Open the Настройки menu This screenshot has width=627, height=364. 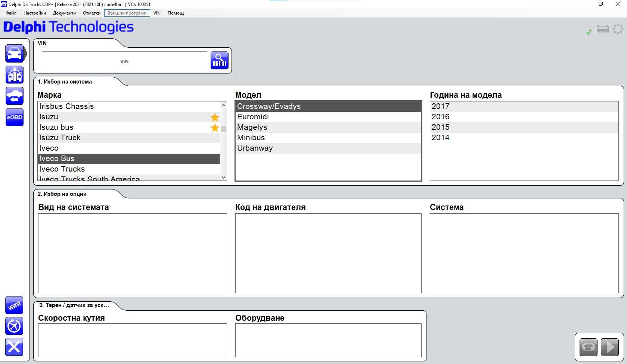pos(35,13)
